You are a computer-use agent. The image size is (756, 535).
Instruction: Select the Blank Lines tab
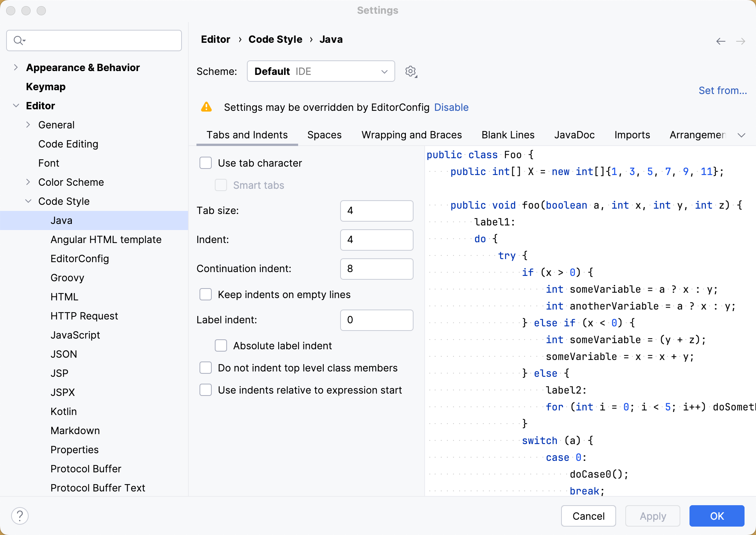508,134
